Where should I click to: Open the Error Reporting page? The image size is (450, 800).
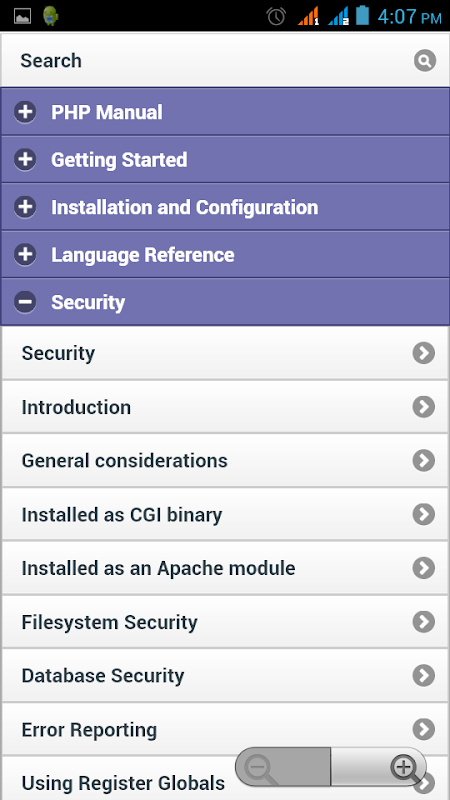[225, 729]
